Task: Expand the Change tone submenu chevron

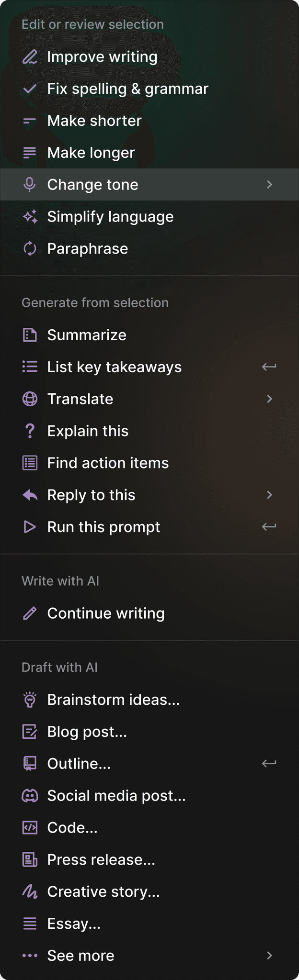Action: (x=270, y=184)
